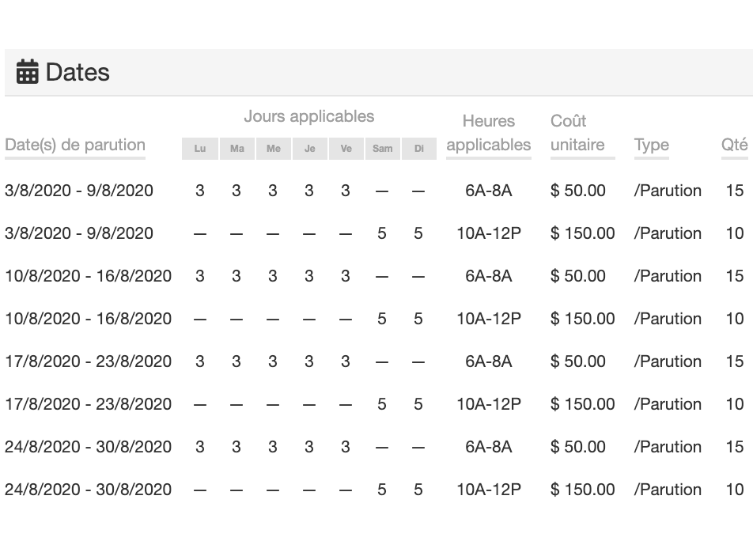Select the Sam day header
The height and width of the screenshot is (560, 753).
pyautogui.click(x=382, y=149)
